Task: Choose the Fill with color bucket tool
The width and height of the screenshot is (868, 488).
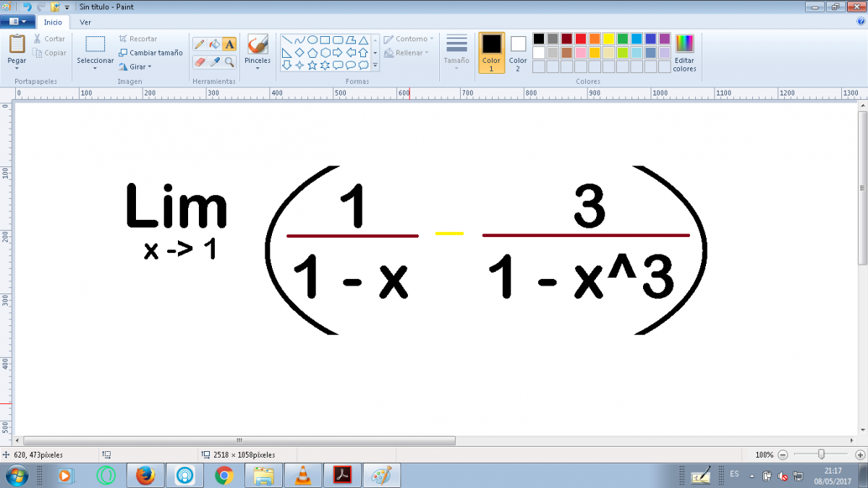Action: point(214,44)
